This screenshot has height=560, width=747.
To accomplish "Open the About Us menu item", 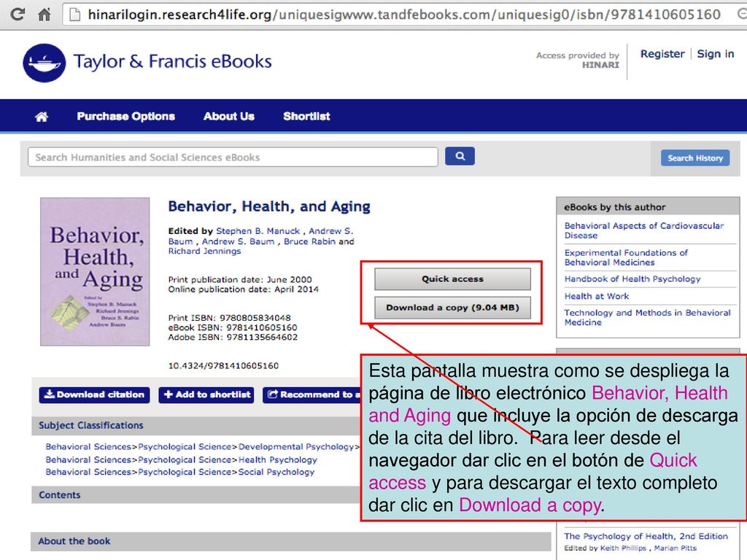I will (228, 116).
